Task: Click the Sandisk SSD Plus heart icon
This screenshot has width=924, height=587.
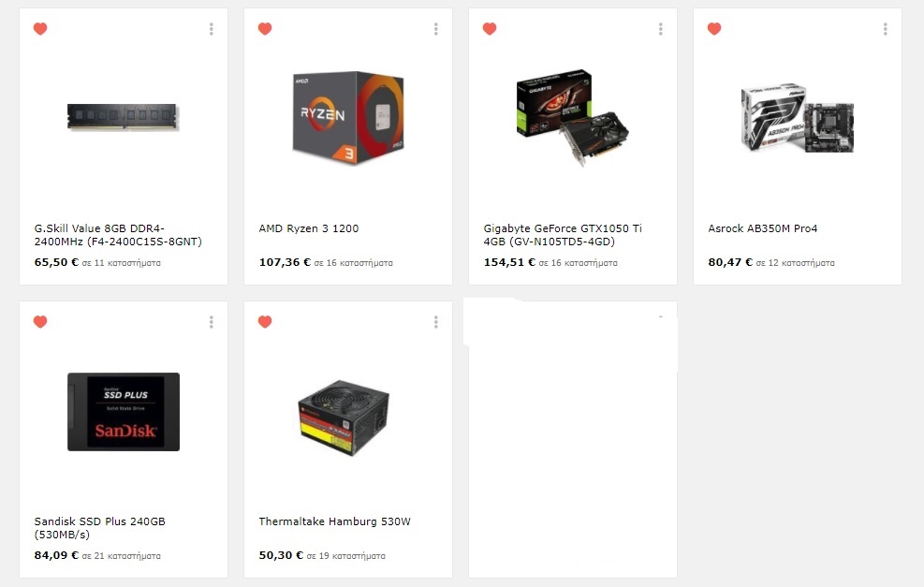Action: click(x=40, y=321)
